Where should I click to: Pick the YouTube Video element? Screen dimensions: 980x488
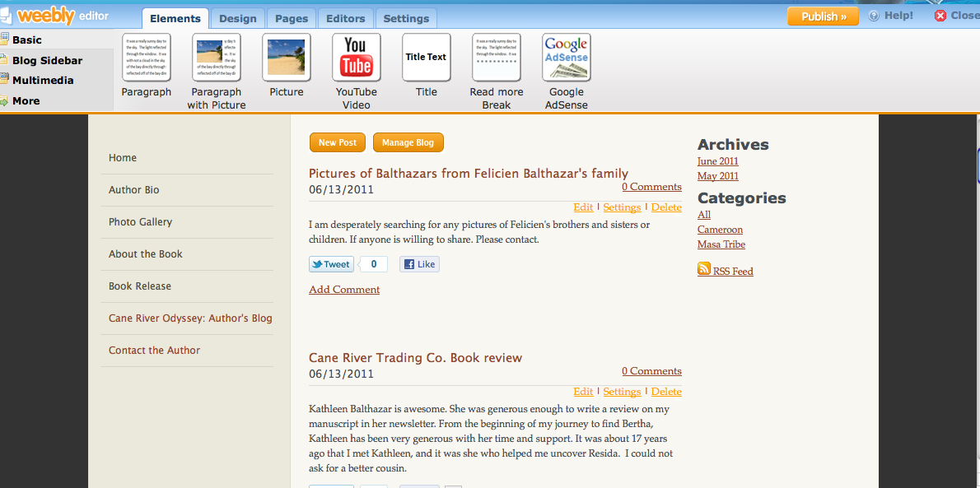coord(356,58)
